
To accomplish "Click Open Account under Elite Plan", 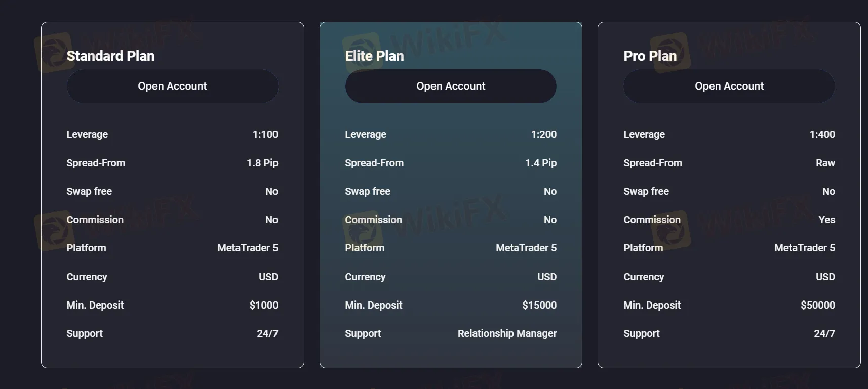I will [451, 87].
